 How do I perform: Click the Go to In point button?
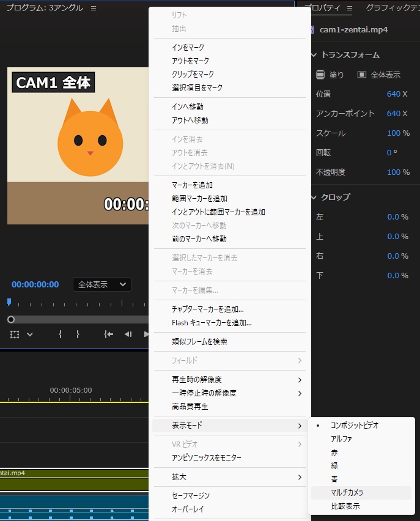pyautogui.click(x=108, y=334)
